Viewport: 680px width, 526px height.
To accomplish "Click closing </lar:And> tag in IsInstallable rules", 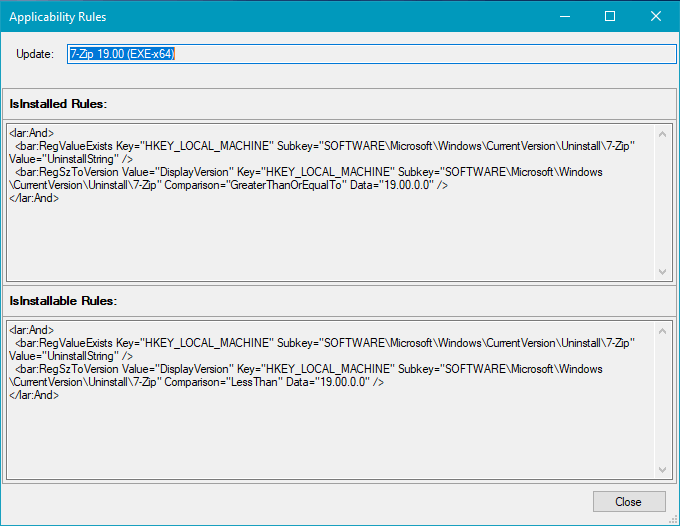I will 34,395.
